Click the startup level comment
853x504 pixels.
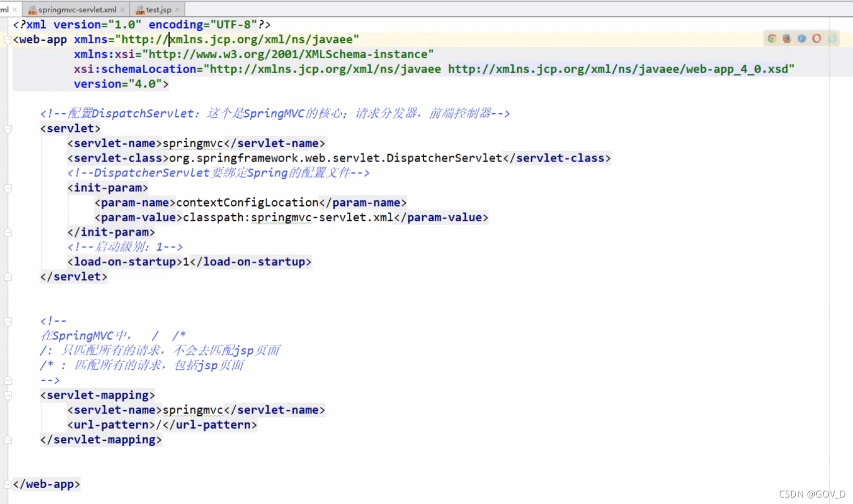[125, 247]
